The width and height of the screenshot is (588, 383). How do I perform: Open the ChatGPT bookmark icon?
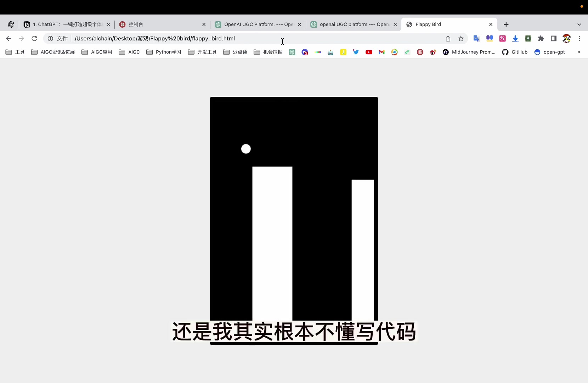[x=292, y=52]
